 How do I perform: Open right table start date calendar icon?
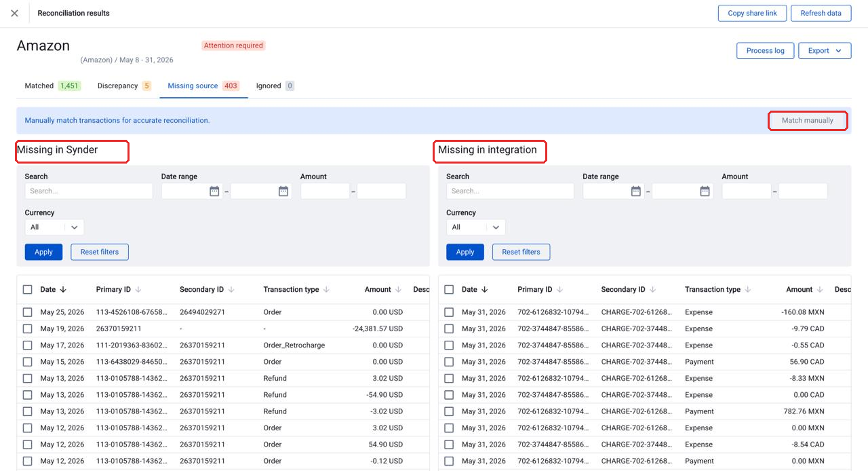(x=636, y=191)
